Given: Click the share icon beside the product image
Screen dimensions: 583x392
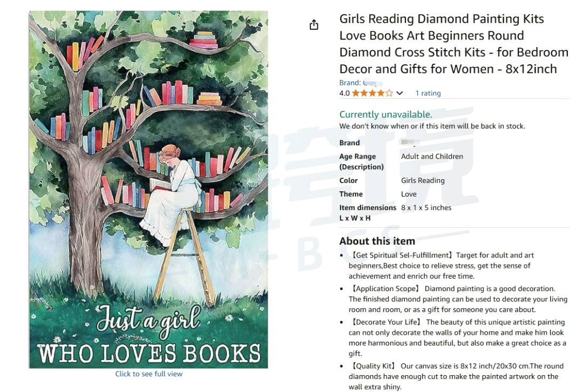Looking at the screenshot, I should pyautogui.click(x=314, y=25).
